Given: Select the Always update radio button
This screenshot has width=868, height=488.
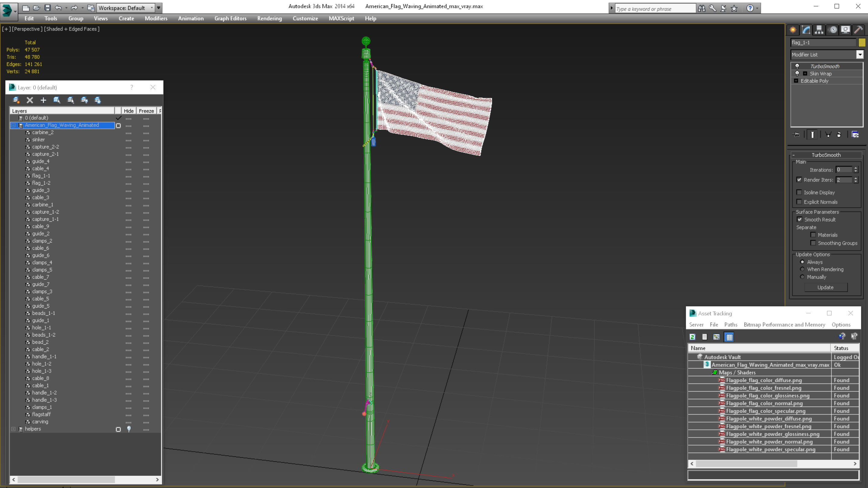Looking at the screenshot, I should [x=802, y=262].
